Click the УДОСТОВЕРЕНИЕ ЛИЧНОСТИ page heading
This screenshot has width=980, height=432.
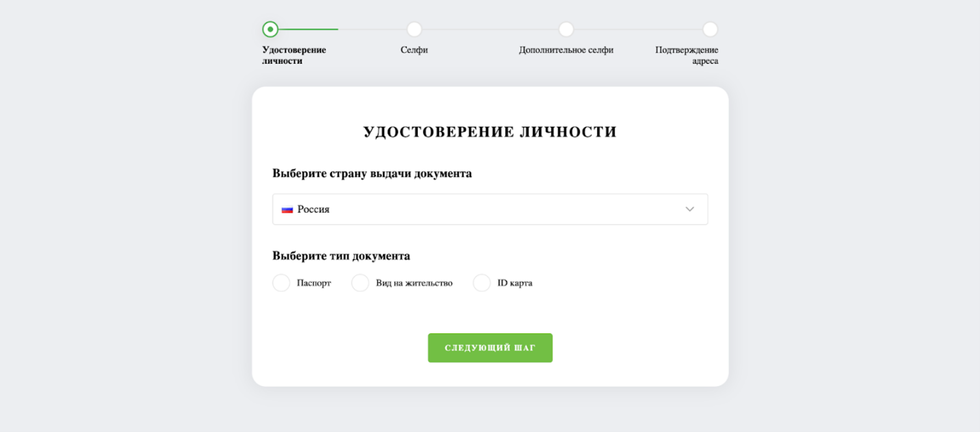[x=490, y=131]
